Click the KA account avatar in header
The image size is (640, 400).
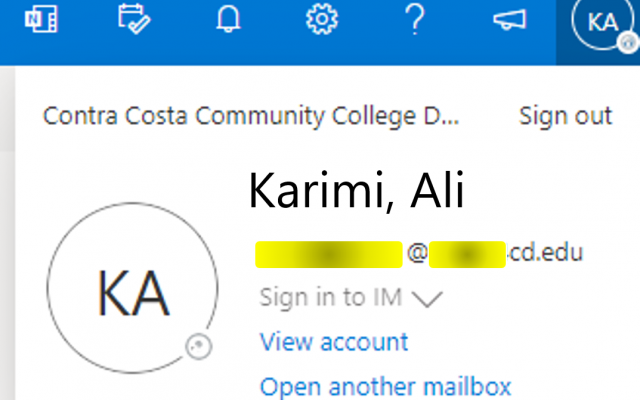pyautogui.click(x=602, y=22)
